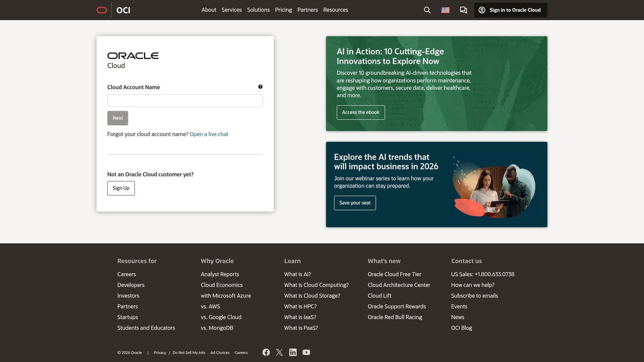644x362 pixels.
Task: Open the Solutions navigation menu
Action: point(258,10)
